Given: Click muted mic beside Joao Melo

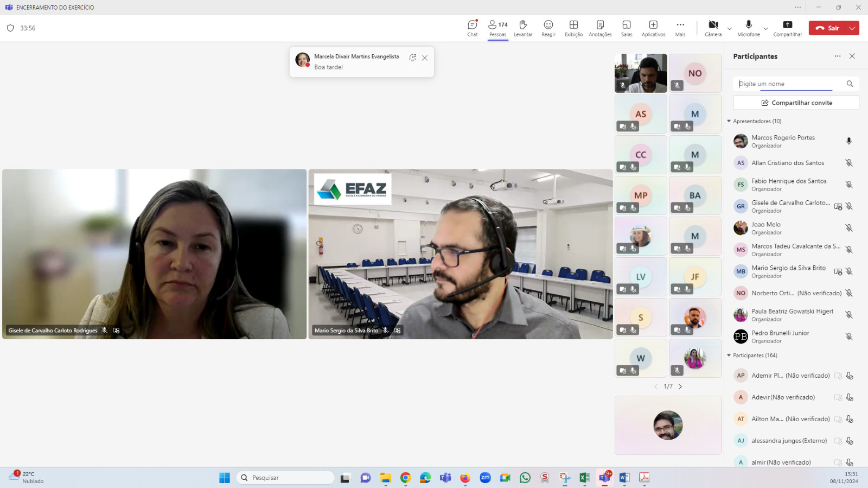Looking at the screenshot, I should coord(849,228).
